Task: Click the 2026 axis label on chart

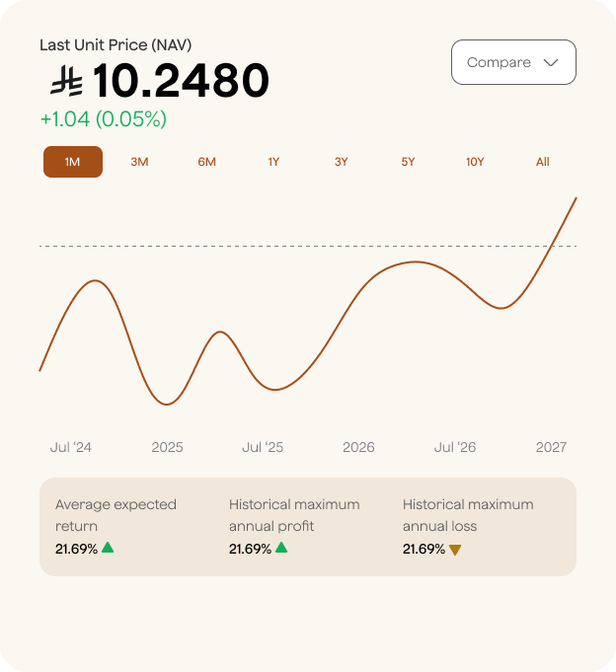Action: tap(358, 447)
